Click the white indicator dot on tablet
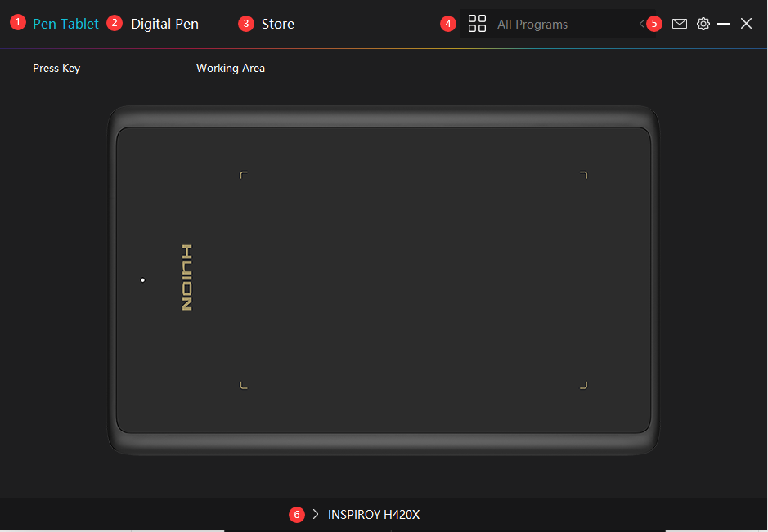The width and height of the screenshot is (768, 532). click(142, 280)
